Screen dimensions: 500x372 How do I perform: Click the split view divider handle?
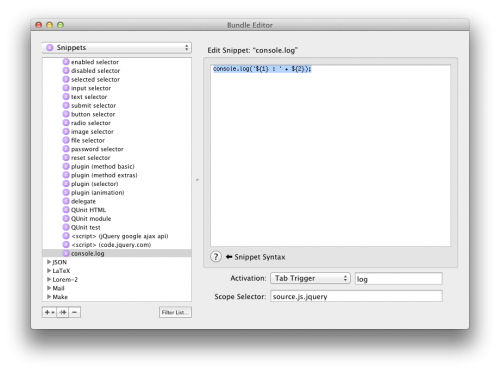pyautogui.click(x=197, y=180)
